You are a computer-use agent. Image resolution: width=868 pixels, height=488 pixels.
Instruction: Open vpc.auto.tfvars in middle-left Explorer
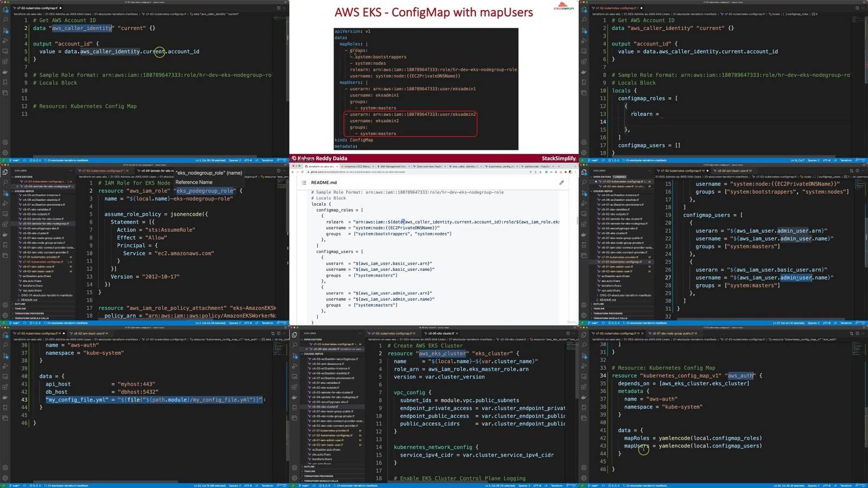point(33,290)
